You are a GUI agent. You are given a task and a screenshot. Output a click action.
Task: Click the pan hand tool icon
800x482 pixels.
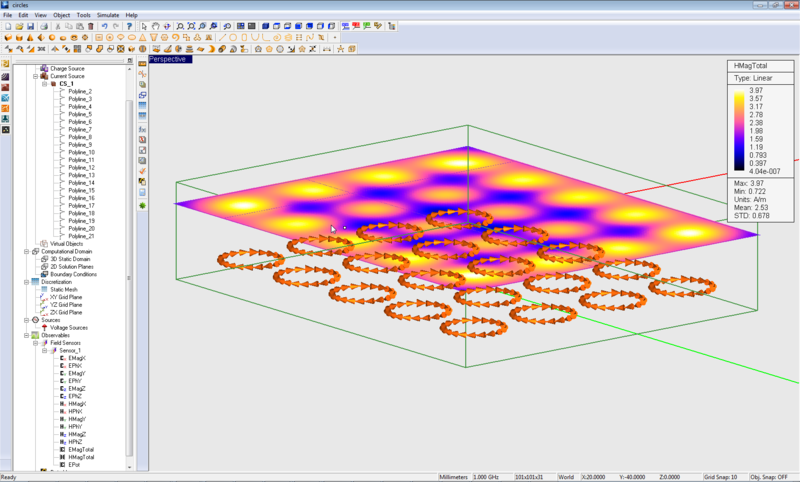click(x=155, y=26)
